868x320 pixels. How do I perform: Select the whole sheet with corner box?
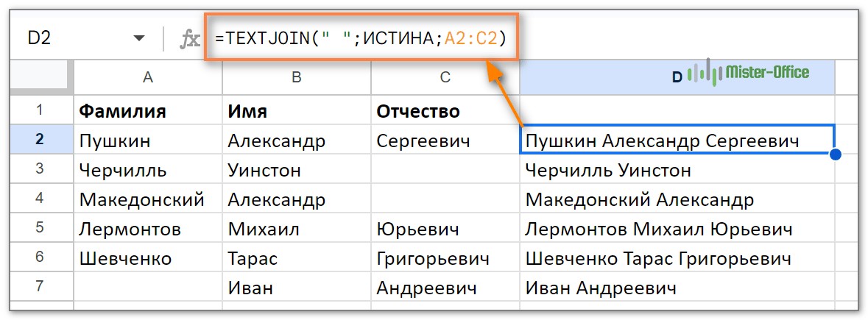pyautogui.click(x=41, y=77)
